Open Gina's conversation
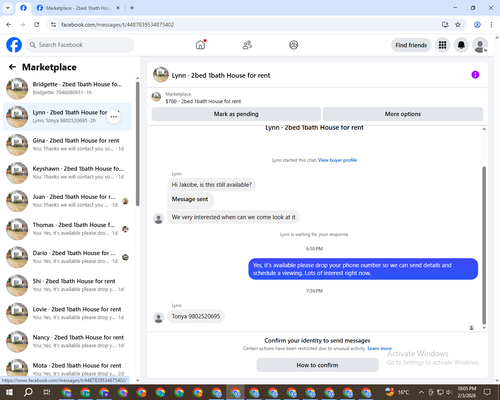Image resolution: width=500 pixels, height=400 pixels. point(67,145)
